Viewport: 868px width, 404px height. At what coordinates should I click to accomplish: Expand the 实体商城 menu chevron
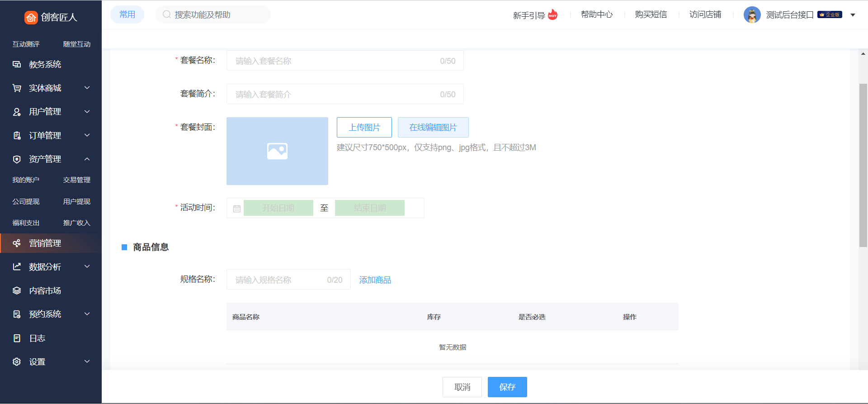pyautogui.click(x=87, y=88)
